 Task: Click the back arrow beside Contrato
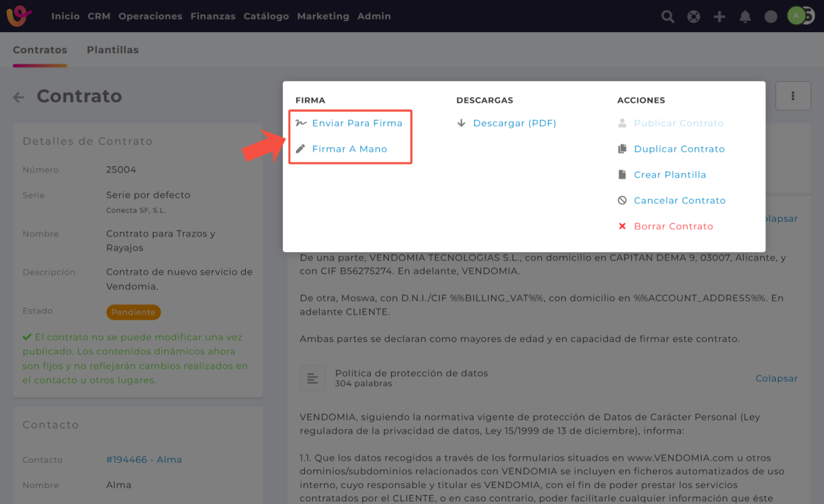click(19, 98)
